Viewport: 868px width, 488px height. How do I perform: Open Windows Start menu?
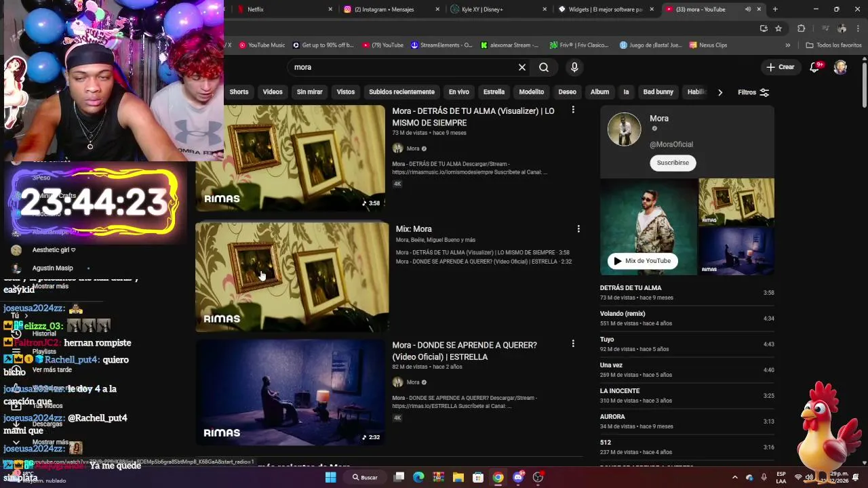coord(330,477)
